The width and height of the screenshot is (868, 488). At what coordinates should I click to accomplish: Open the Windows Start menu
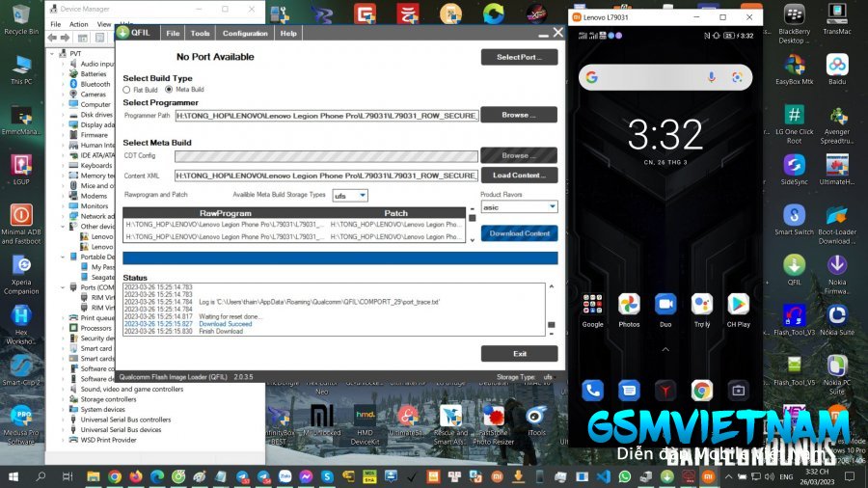coord(14,476)
